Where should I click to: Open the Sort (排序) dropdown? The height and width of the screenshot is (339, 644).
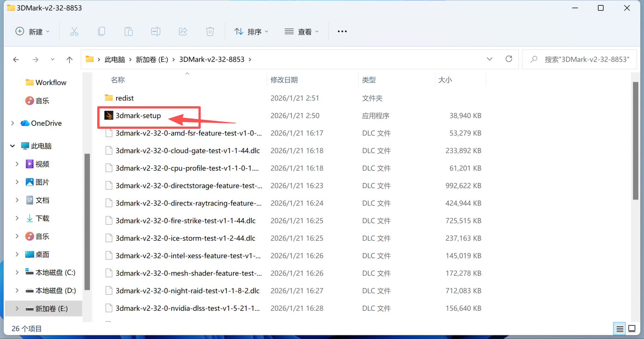click(251, 32)
